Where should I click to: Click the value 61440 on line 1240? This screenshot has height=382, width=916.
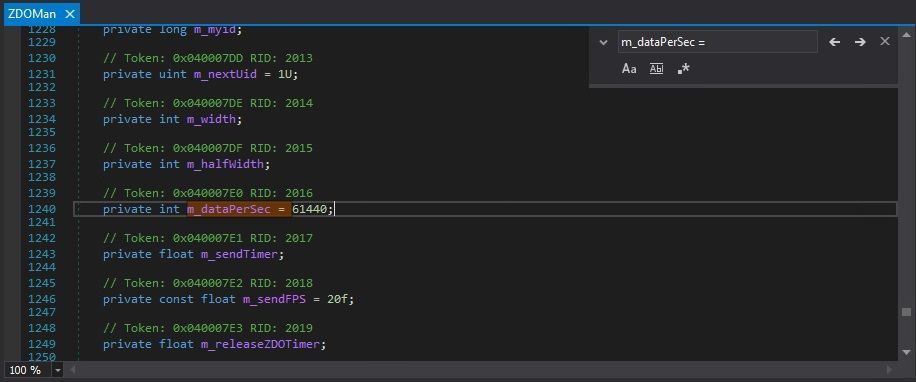point(310,209)
